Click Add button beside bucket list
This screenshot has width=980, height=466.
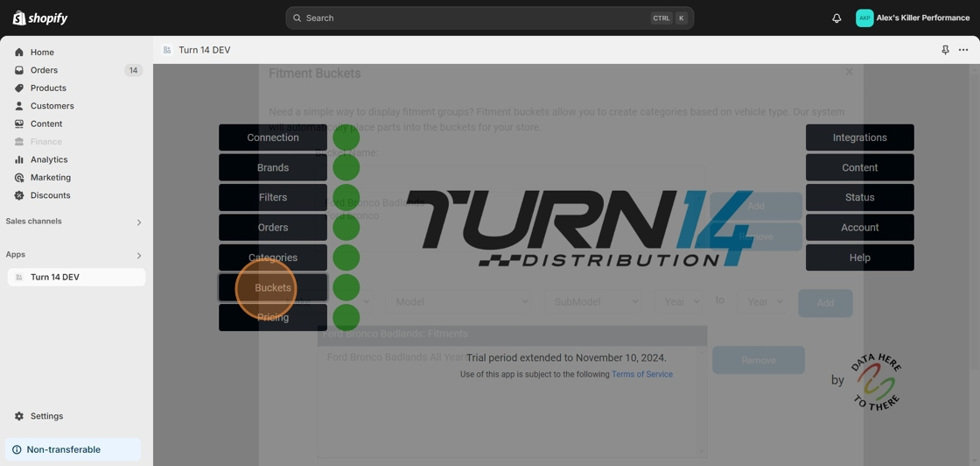(x=756, y=206)
